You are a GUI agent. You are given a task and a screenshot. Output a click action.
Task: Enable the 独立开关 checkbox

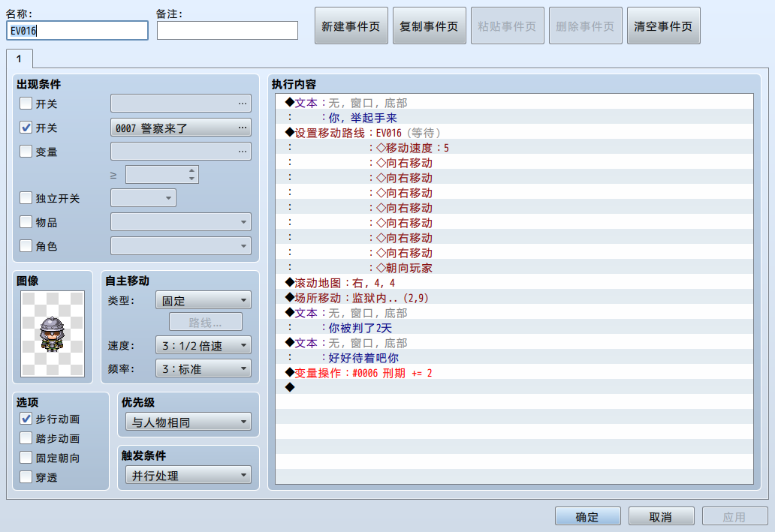coord(26,198)
